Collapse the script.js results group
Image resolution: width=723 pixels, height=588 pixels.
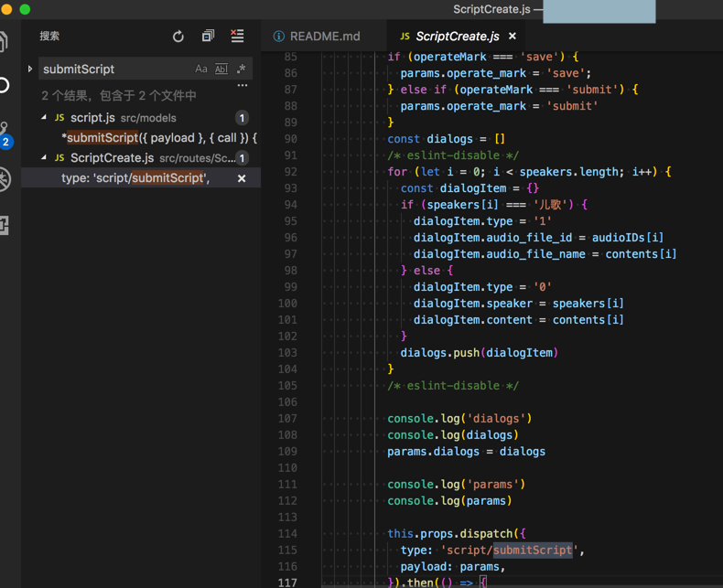pyautogui.click(x=44, y=118)
